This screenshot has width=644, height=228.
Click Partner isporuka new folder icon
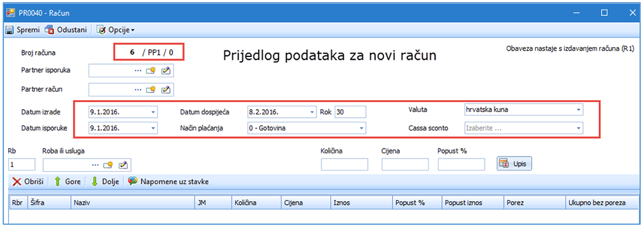151,70
